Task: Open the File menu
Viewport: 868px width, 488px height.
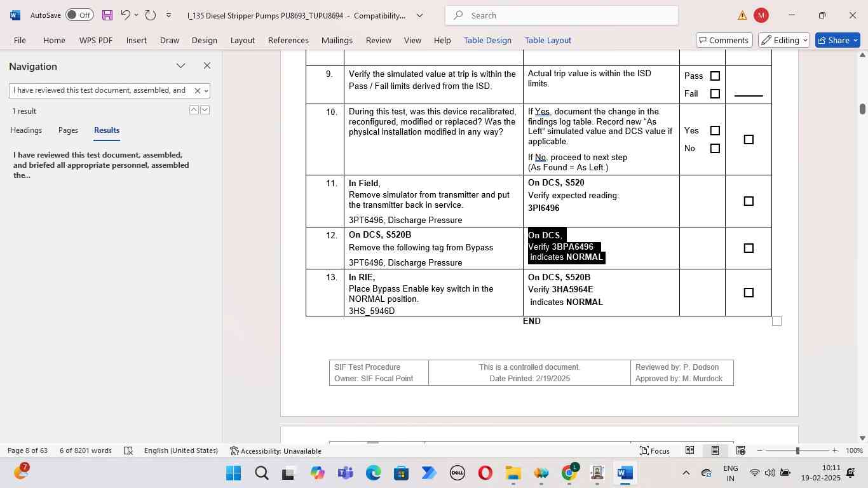Action: (20, 40)
